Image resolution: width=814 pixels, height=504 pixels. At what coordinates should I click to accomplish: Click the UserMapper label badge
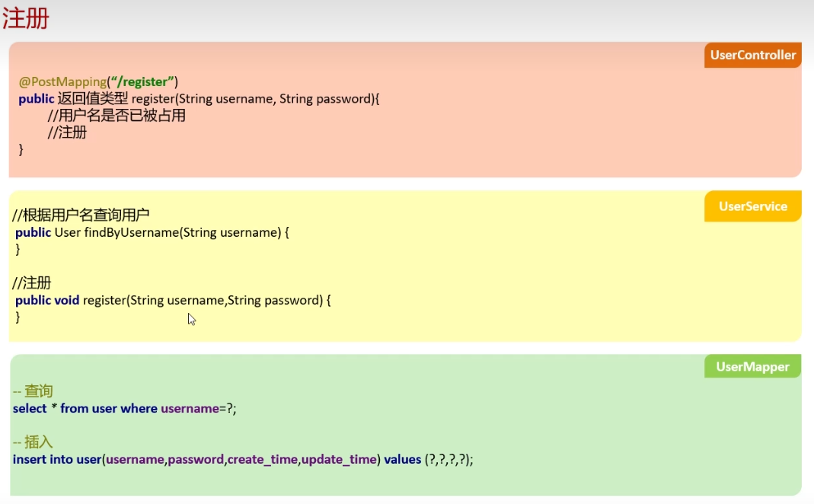point(753,366)
